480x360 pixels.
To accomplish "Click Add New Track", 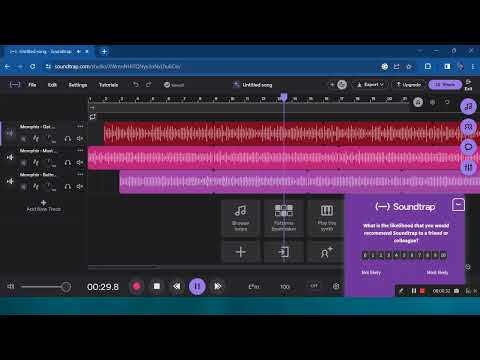I will click(44, 206).
